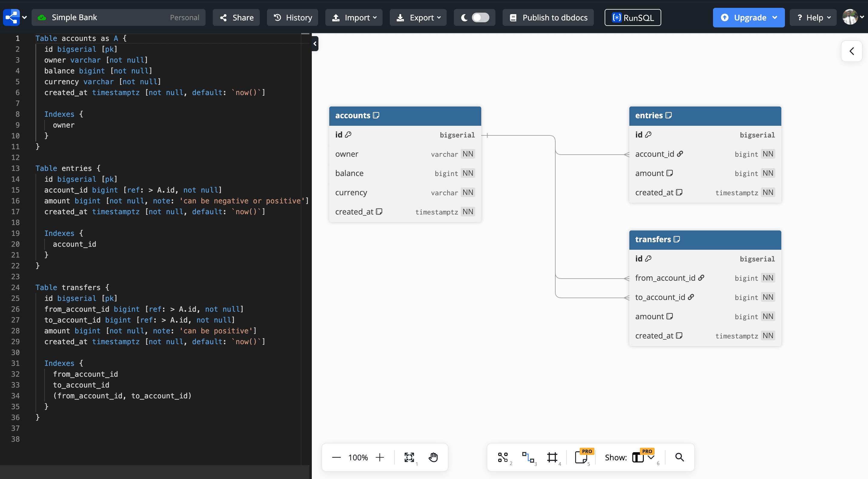
Task: Add a sticky note using the PRO note icon
Action: (582, 458)
